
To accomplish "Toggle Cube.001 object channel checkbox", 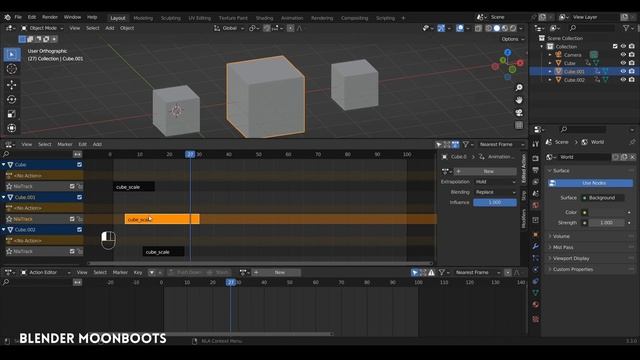I will (80, 197).
